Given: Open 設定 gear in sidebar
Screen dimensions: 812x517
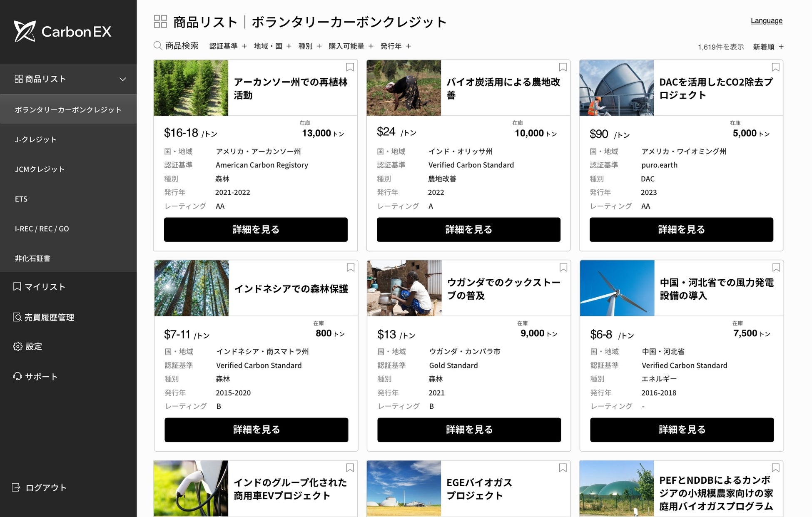Looking at the screenshot, I should tap(27, 346).
